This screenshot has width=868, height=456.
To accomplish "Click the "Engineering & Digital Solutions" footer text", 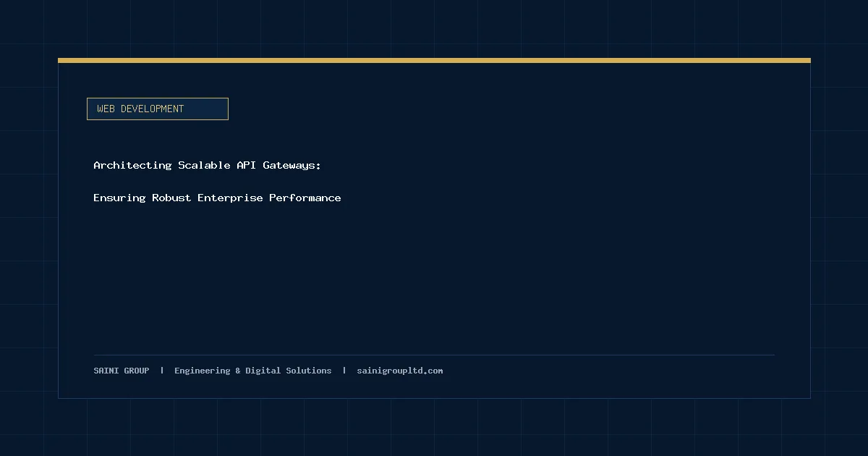I will pyautogui.click(x=253, y=371).
